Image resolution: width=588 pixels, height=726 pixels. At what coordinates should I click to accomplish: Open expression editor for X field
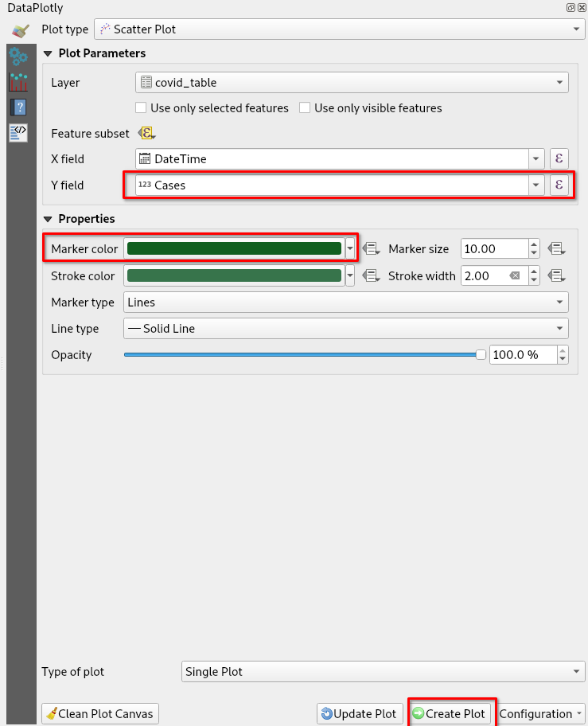tap(559, 159)
